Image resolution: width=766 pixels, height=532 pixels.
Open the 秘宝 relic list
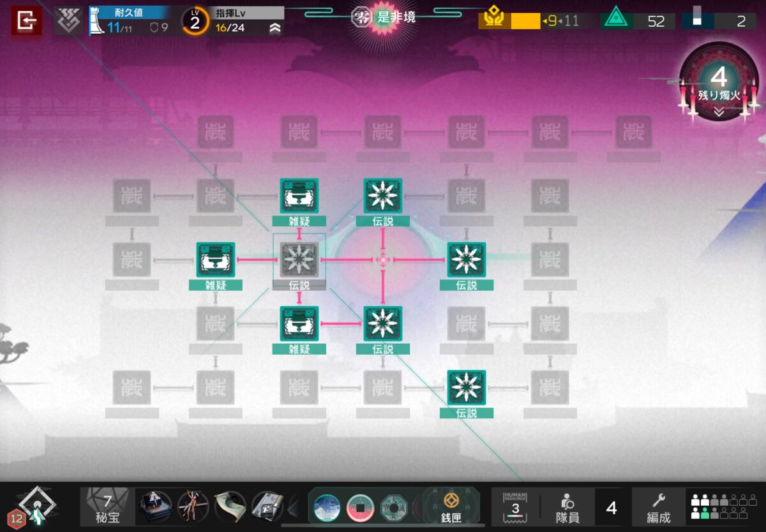(107, 508)
